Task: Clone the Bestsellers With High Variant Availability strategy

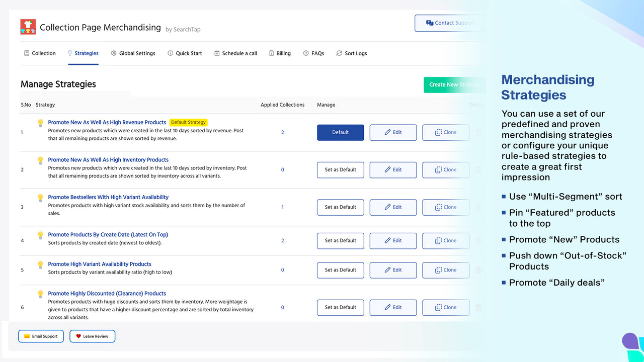Action: [x=446, y=207]
